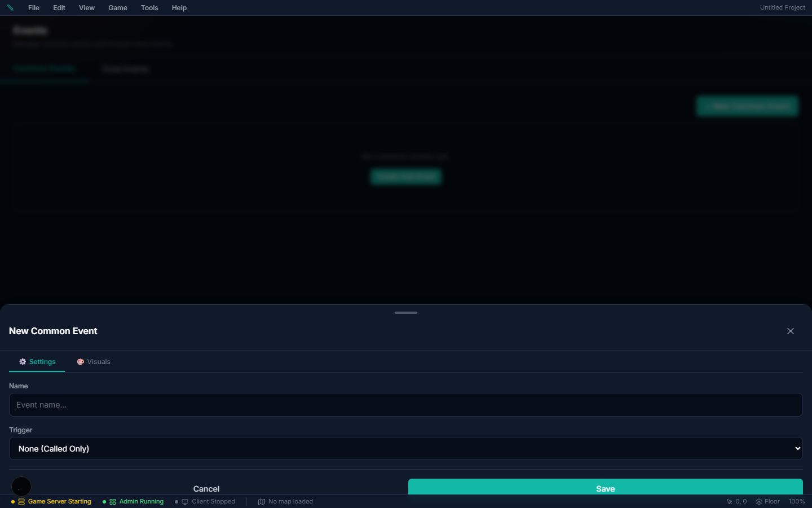Open the Edit menu
Viewport: 812px width, 508px height.
click(59, 8)
